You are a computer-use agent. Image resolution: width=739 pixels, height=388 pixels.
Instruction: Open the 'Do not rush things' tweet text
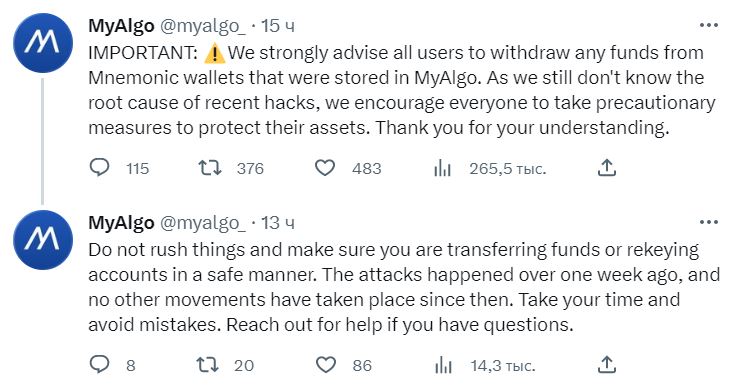404,287
